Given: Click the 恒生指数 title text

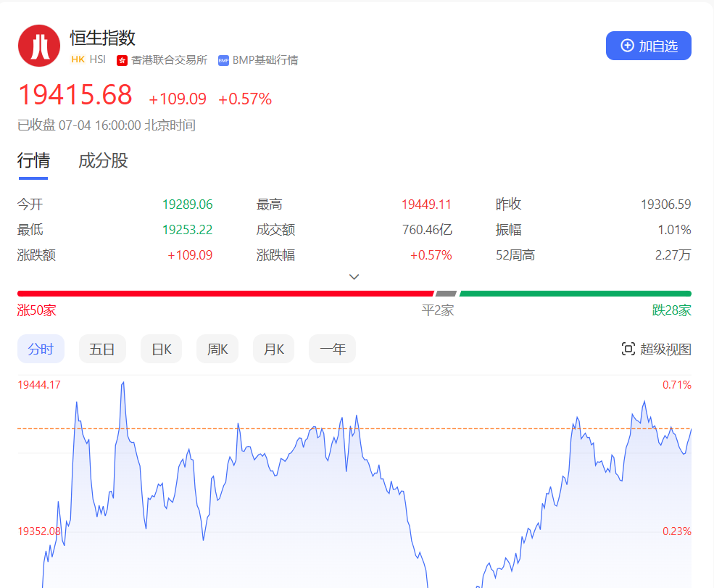Looking at the screenshot, I should click(x=103, y=38).
